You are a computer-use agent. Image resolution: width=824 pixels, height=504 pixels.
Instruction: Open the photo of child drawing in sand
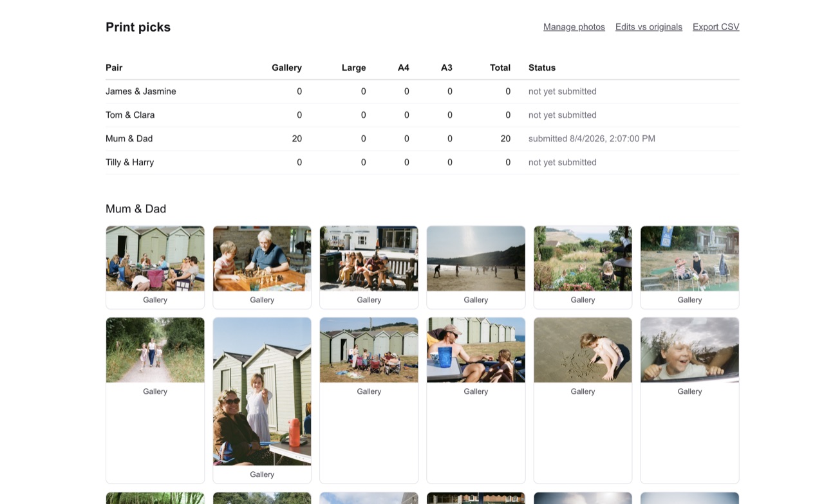[583, 350]
